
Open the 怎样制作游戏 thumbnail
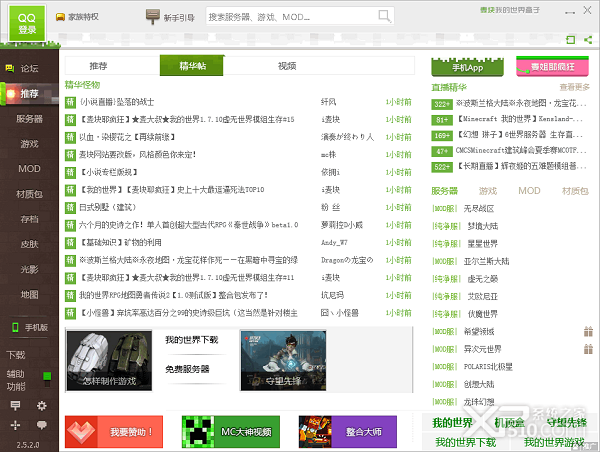point(109,361)
